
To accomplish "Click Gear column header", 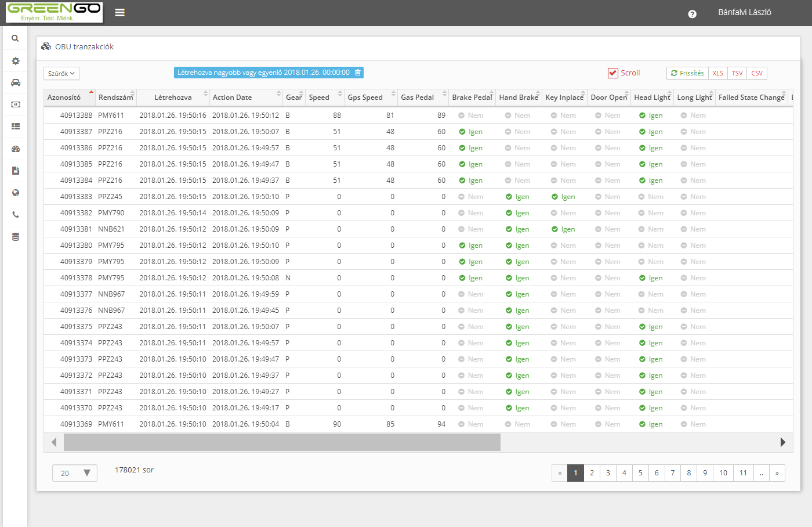I will 293,98.
